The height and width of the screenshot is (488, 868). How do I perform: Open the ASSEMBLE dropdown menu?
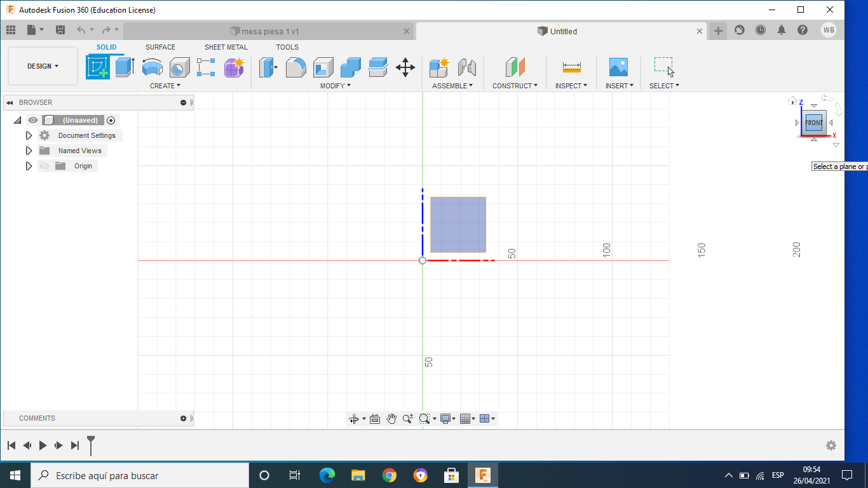(452, 86)
